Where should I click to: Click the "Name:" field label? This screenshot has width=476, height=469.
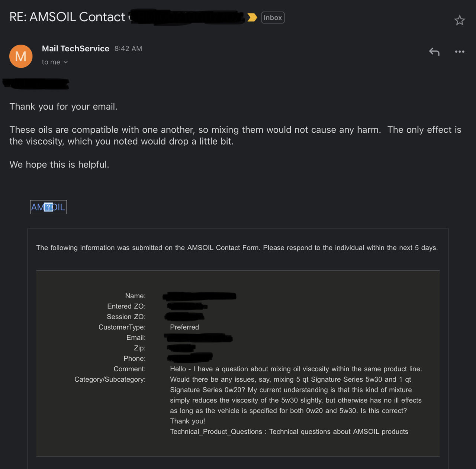point(135,296)
